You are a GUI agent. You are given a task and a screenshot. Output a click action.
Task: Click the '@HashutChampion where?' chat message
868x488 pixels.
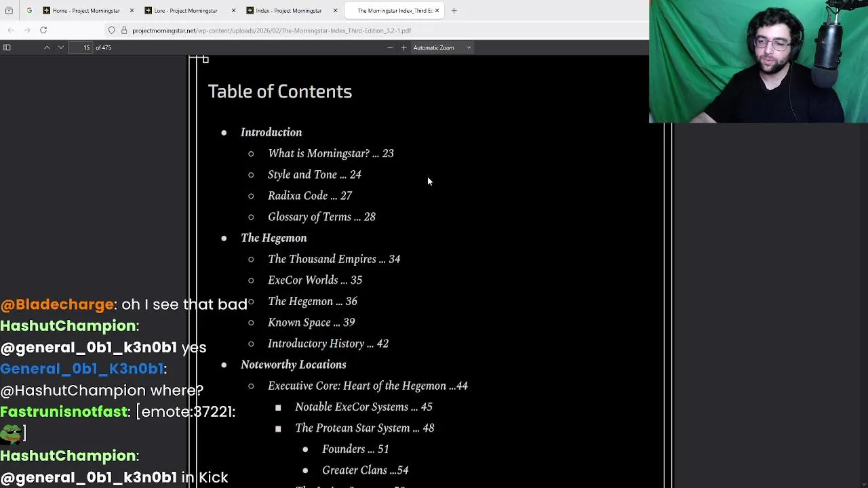pyautogui.click(x=102, y=390)
